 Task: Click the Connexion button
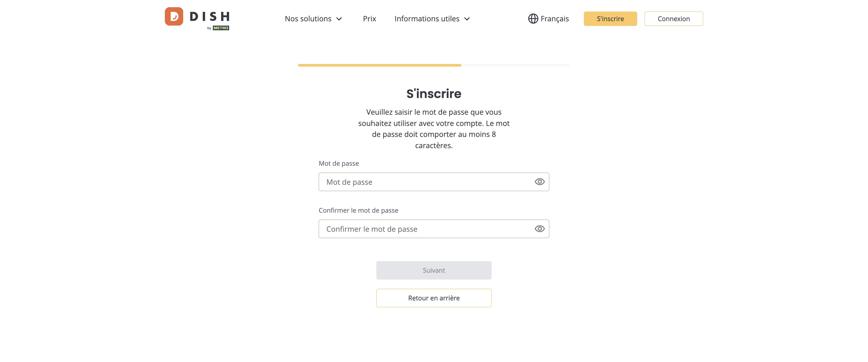673,18
